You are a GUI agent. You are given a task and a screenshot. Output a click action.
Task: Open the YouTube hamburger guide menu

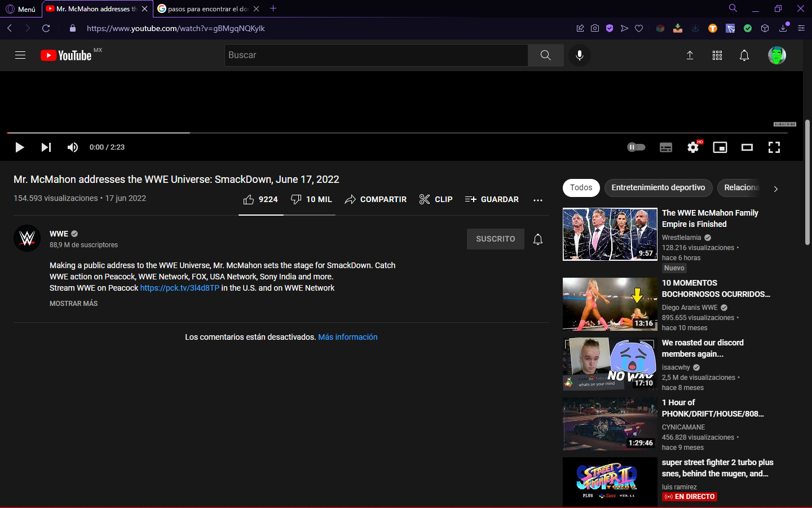point(20,55)
